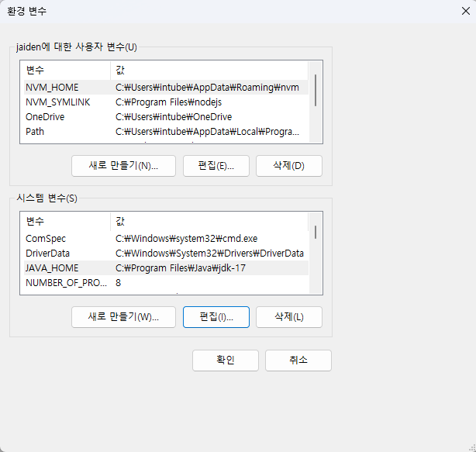Select the JAVA_HOME system variable row
The width and height of the screenshot is (476, 452).
tap(166, 268)
